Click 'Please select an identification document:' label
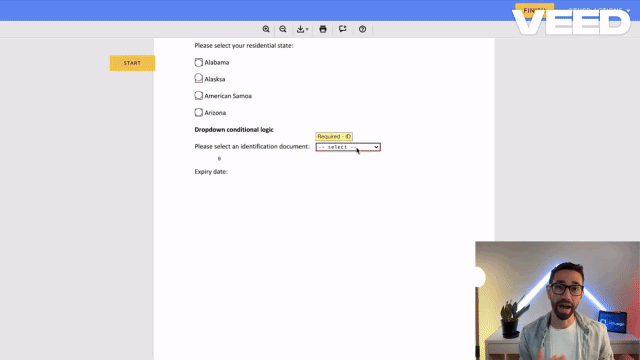Image resolution: width=640 pixels, height=360 pixels. (252, 147)
